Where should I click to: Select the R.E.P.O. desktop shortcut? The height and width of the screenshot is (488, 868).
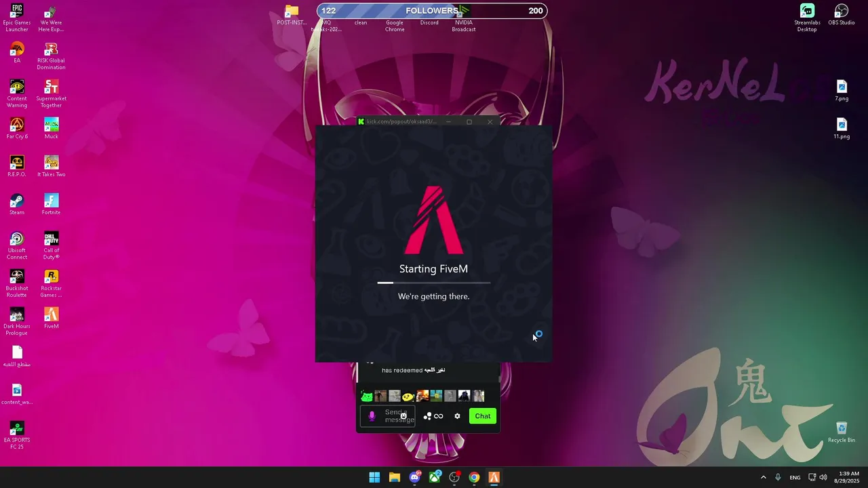17,167
